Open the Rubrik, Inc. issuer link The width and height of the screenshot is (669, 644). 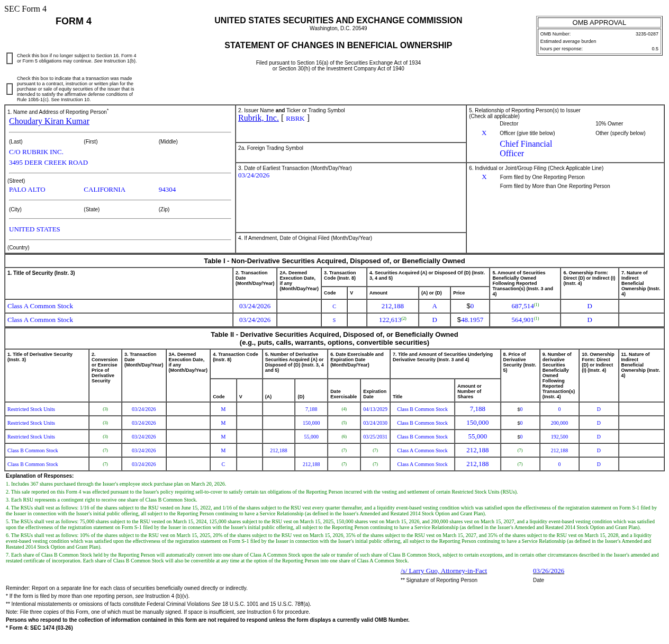tap(258, 118)
